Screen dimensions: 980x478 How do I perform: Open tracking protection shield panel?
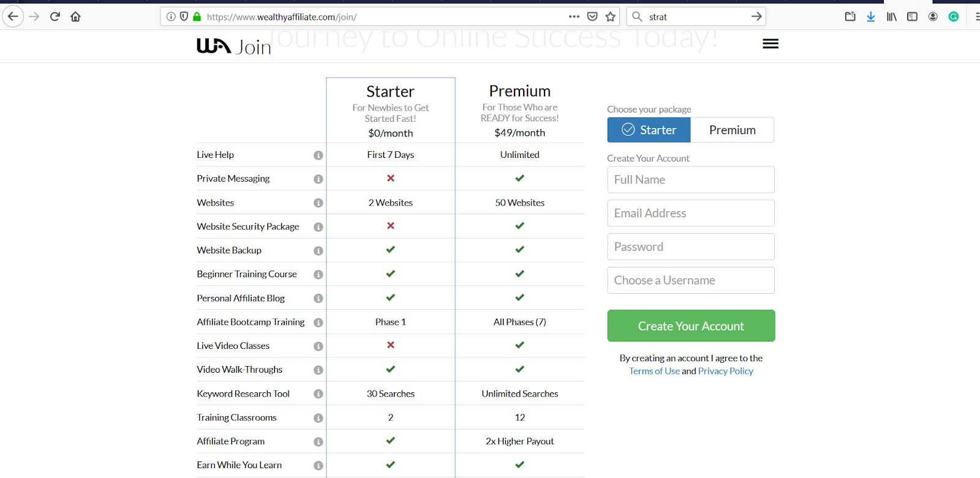click(184, 17)
